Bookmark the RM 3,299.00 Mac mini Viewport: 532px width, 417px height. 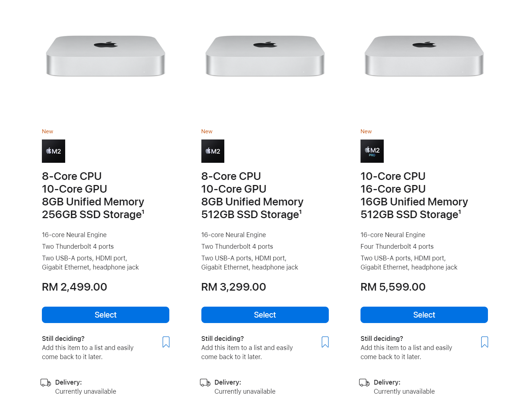(325, 342)
